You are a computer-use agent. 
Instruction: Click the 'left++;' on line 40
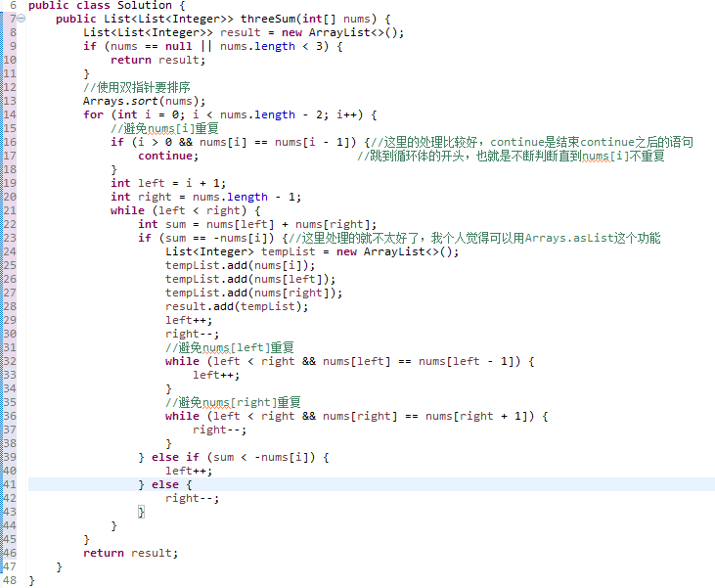(189, 471)
